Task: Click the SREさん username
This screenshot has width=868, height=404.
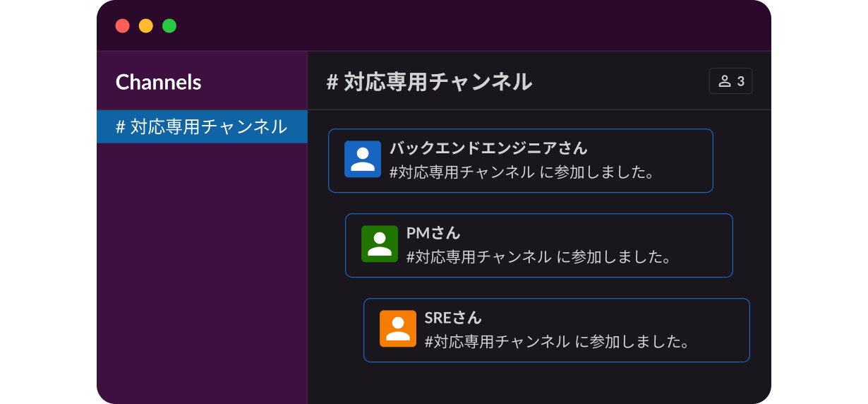Action: click(x=453, y=318)
